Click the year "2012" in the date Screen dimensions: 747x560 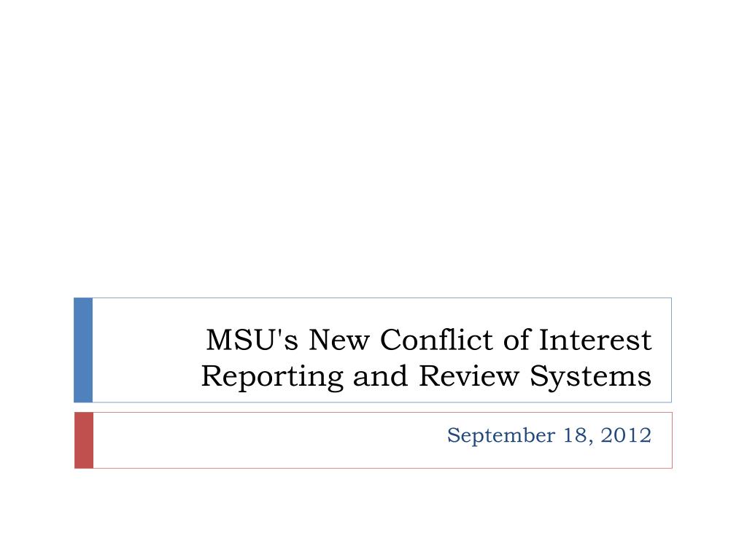[626, 435]
